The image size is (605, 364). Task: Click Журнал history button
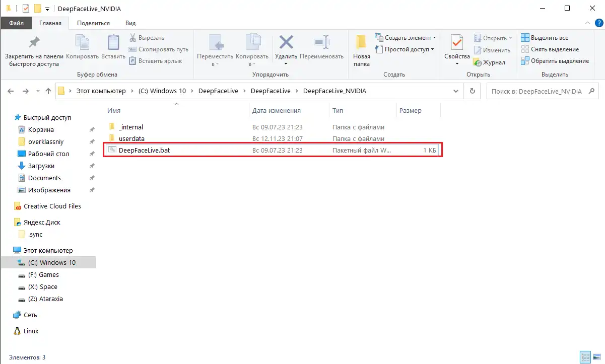[489, 62]
